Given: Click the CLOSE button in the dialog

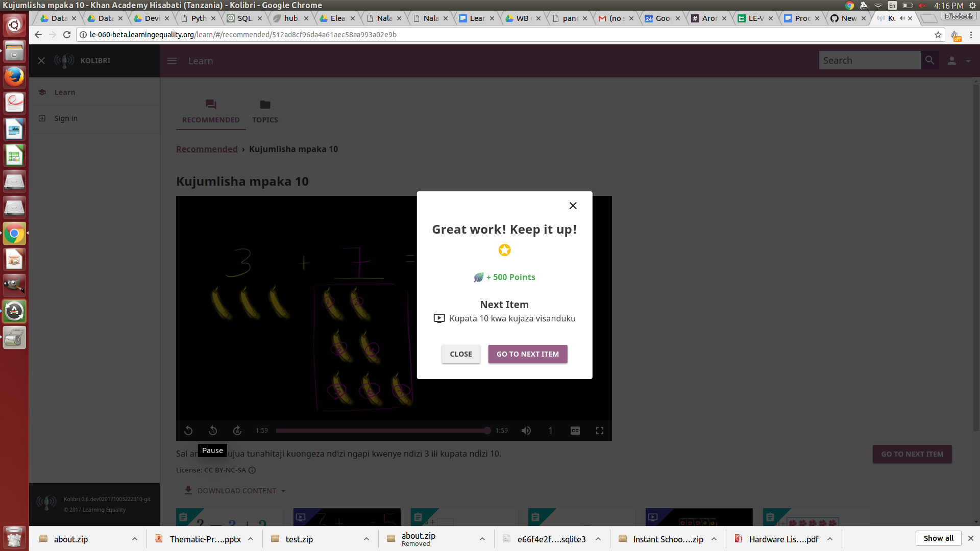Looking at the screenshot, I should coord(460,354).
